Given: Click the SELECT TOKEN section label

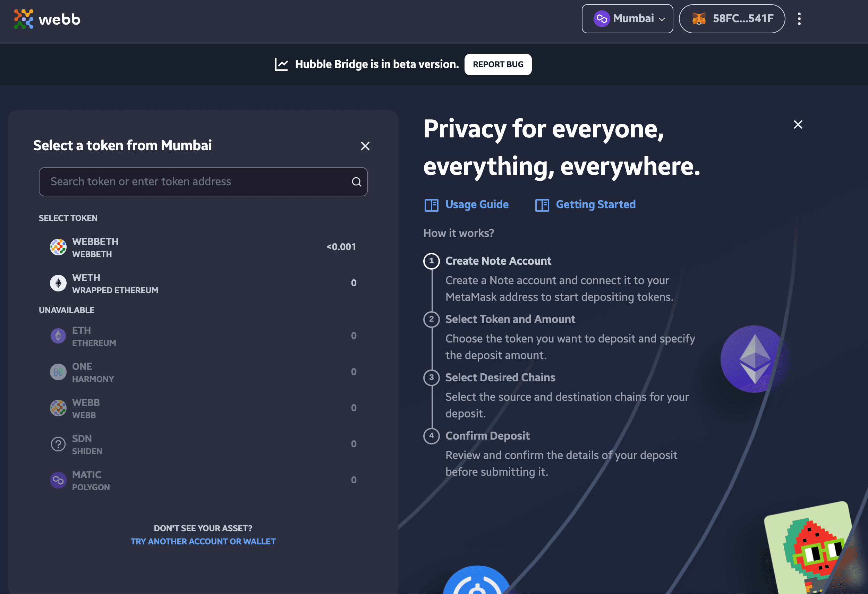Looking at the screenshot, I should [x=68, y=218].
